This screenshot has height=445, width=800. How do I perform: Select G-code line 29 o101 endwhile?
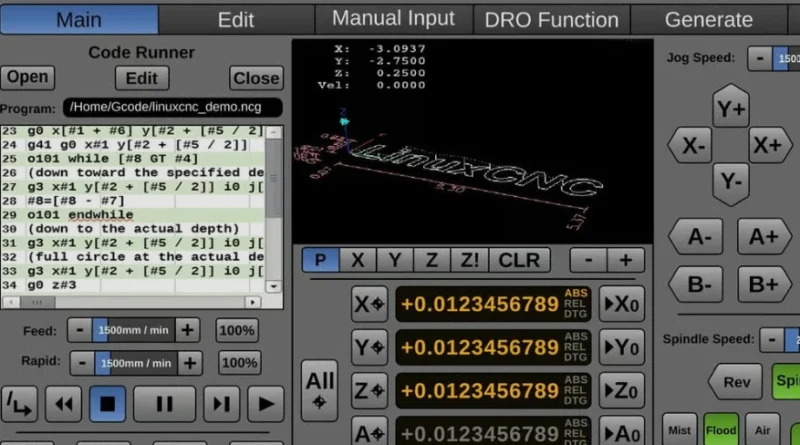click(x=133, y=215)
